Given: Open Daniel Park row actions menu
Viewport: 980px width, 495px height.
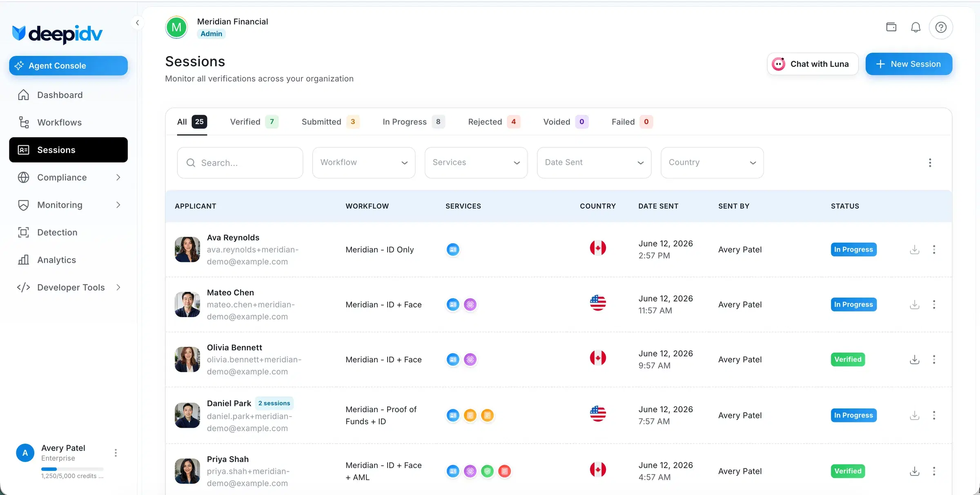Looking at the screenshot, I should pyautogui.click(x=934, y=415).
